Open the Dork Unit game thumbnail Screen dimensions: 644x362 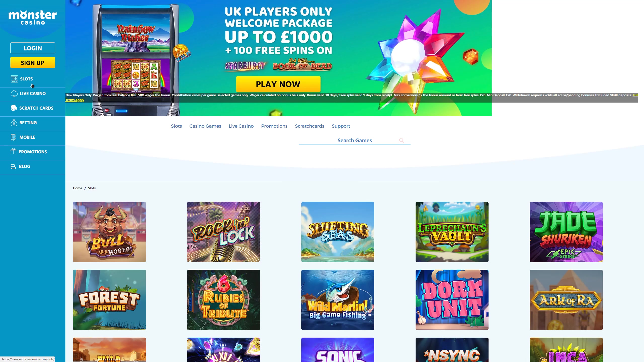452,300
